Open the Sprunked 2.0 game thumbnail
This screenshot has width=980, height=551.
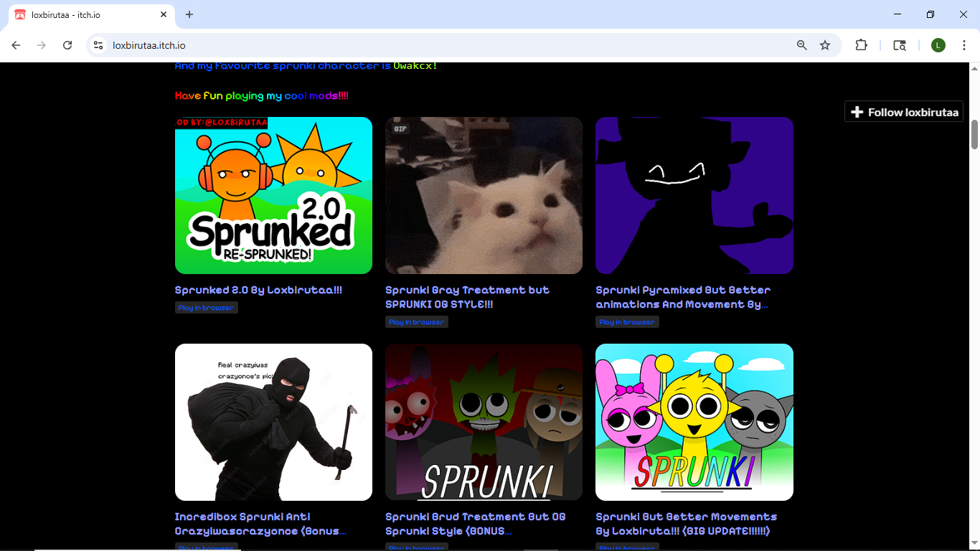tap(273, 195)
